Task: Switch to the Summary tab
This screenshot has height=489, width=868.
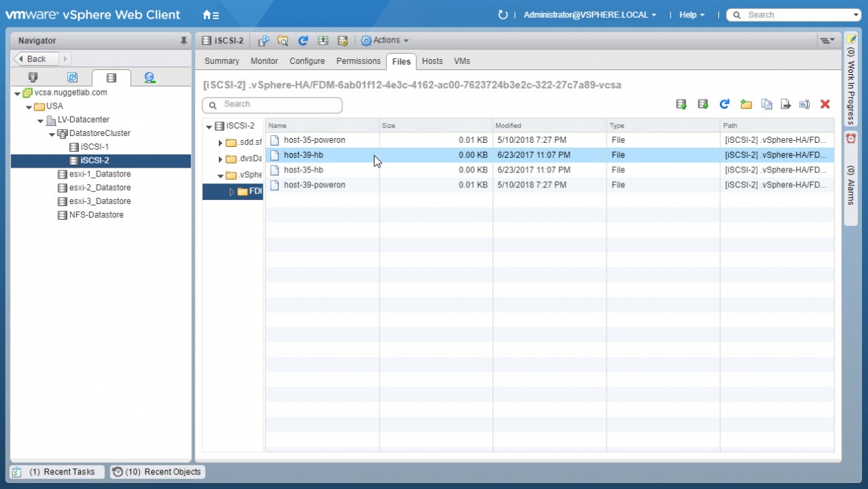Action: click(222, 61)
